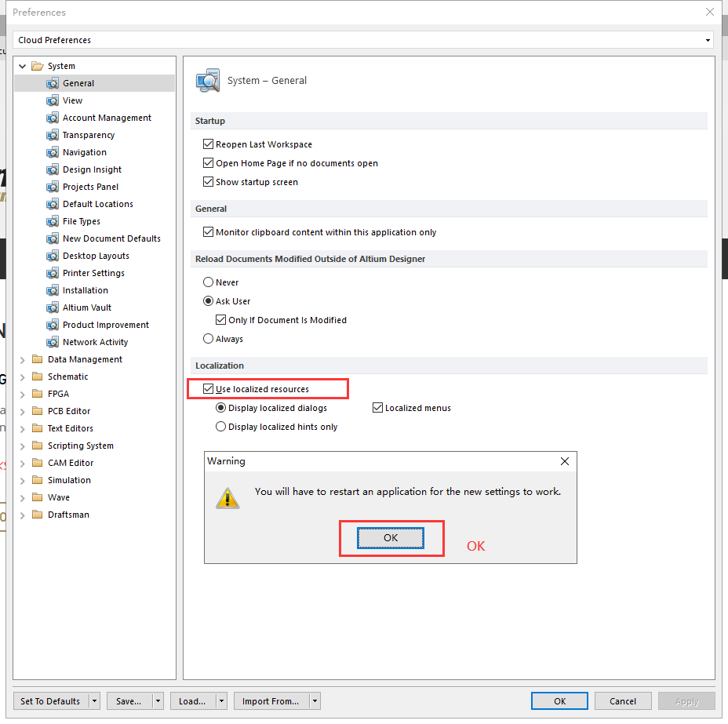
Task: Click the Draftsman folder icon
Action: pos(37,515)
